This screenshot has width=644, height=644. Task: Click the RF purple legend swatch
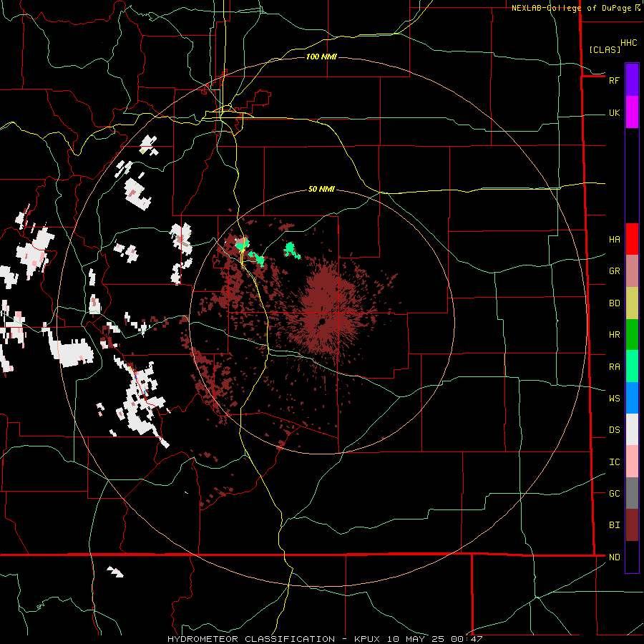632,80
